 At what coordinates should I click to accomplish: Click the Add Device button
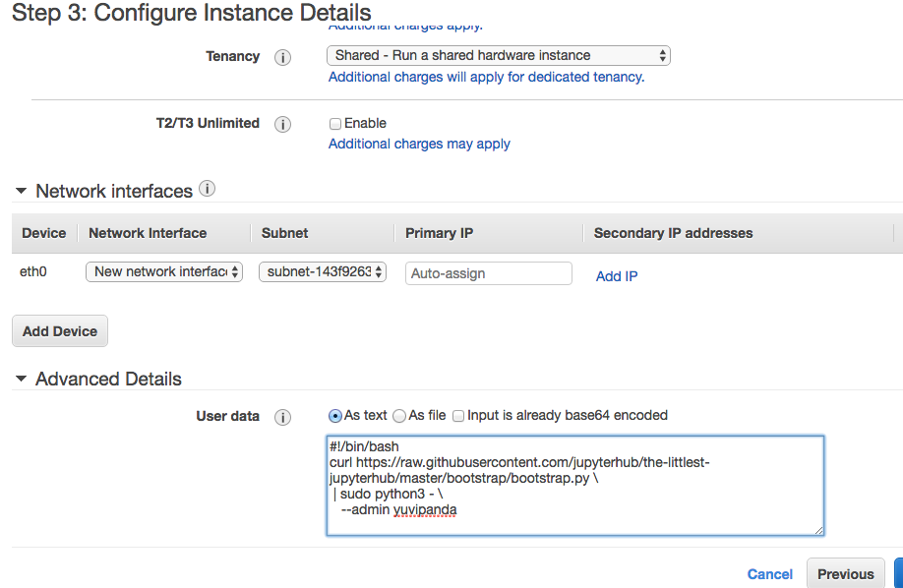(x=60, y=331)
